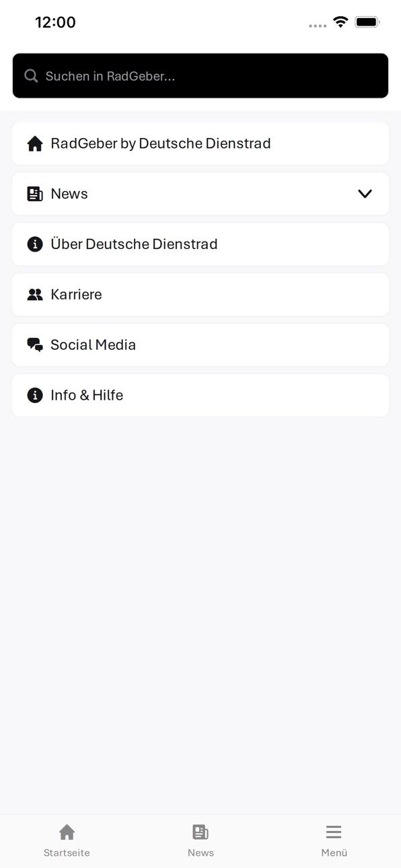Open the Startseite tab
The height and width of the screenshot is (868, 401).
(67, 840)
